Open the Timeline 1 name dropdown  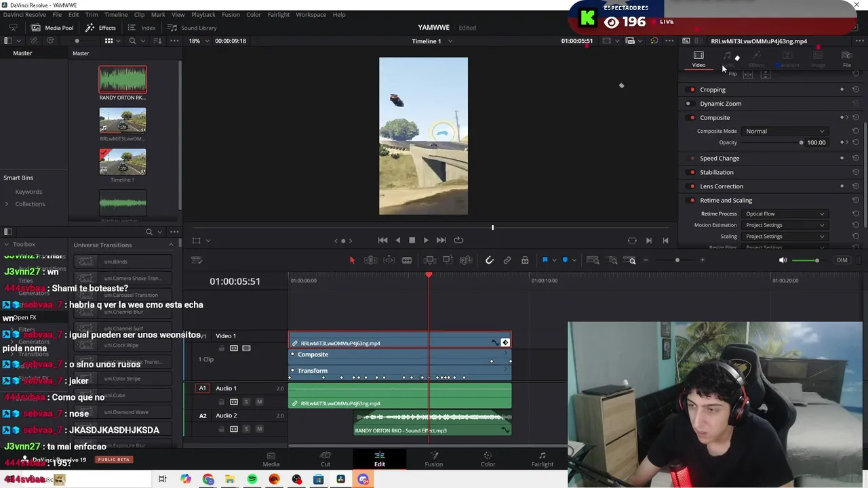(x=450, y=41)
